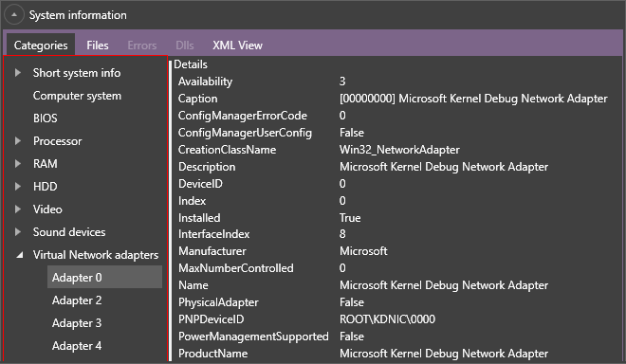This screenshot has width=626, height=364.
Task: Select the Video category
Action: [x=47, y=209]
